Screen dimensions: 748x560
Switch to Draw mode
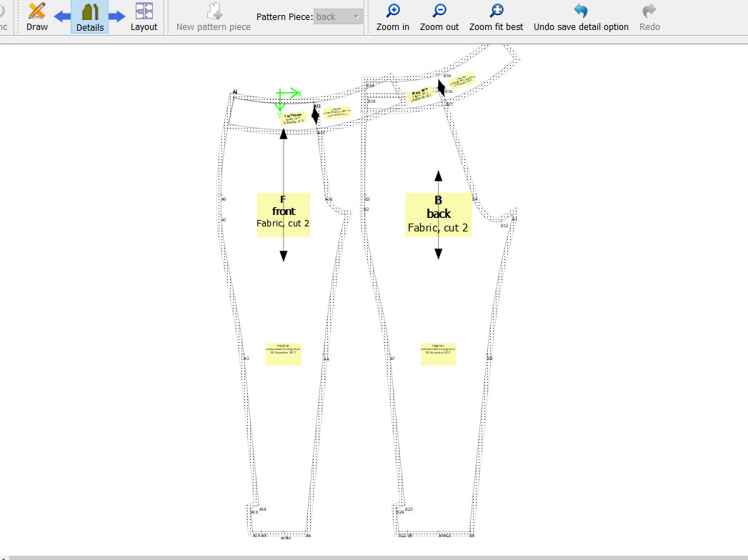[x=37, y=16]
